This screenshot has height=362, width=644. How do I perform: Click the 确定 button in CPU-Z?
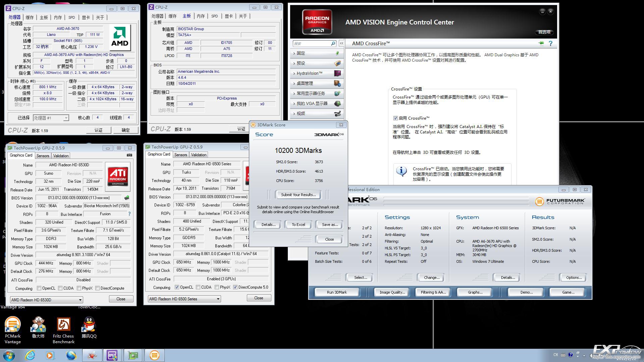point(125,130)
